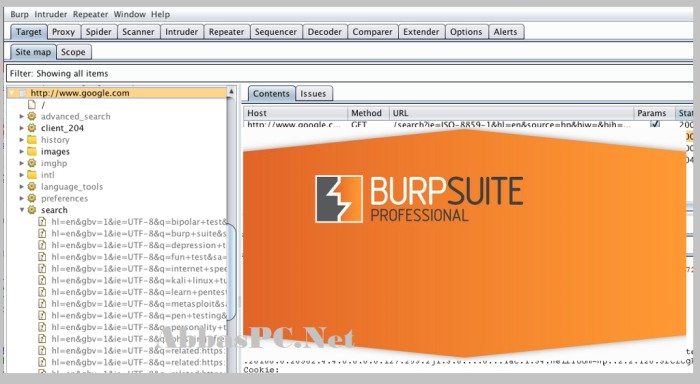Switch to the Repeater tool tab
The image size is (700, 384).
(226, 32)
